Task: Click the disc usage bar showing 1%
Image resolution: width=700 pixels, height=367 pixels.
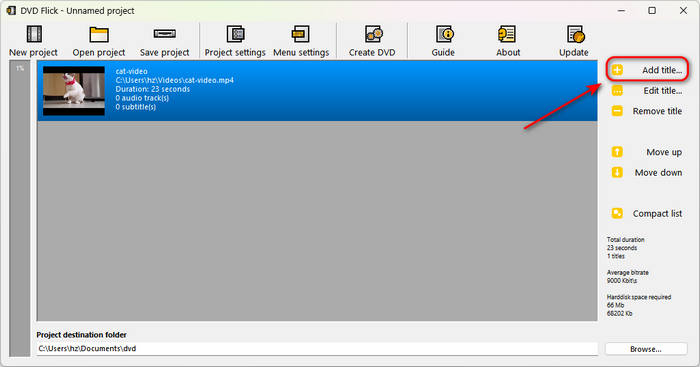Action: tap(20, 209)
